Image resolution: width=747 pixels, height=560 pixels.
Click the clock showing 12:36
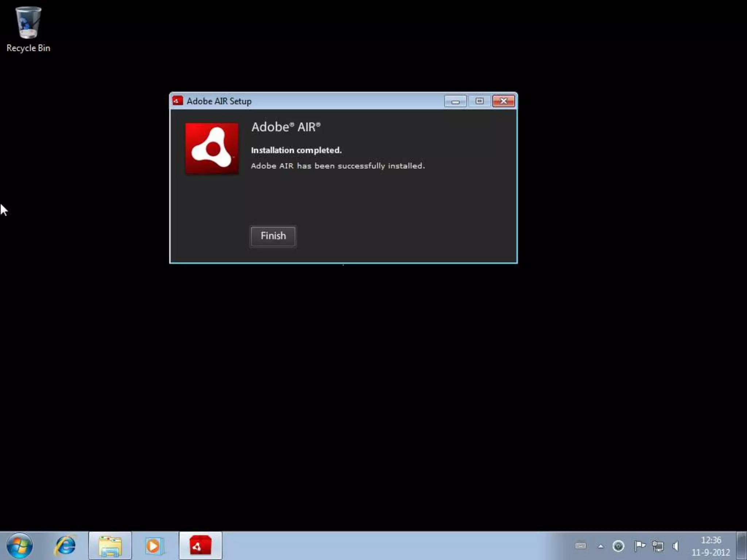[x=711, y=546]
